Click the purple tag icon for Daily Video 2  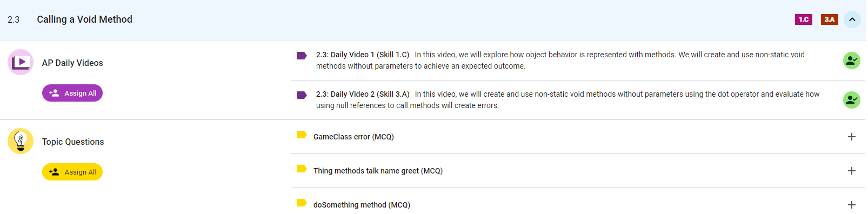(302, 95)
